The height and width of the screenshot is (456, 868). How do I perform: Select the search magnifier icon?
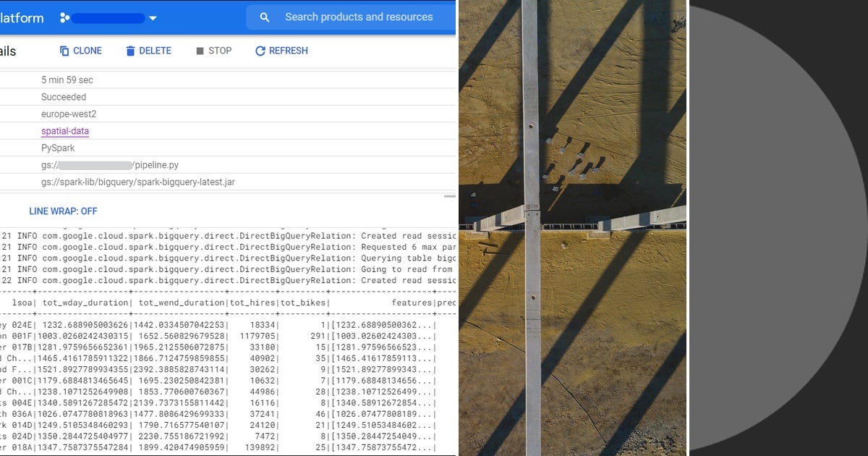264,16
